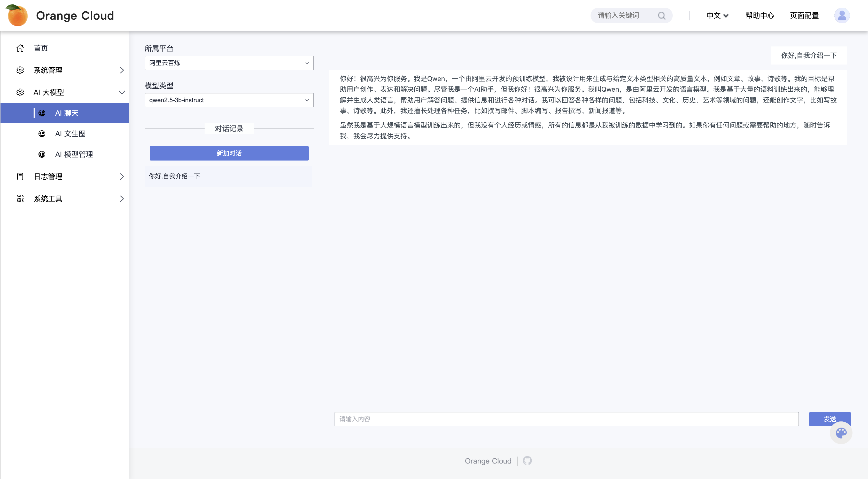868x479 pixels.
Task: Open 系统工具 menu label
Action: coord(48,199)
